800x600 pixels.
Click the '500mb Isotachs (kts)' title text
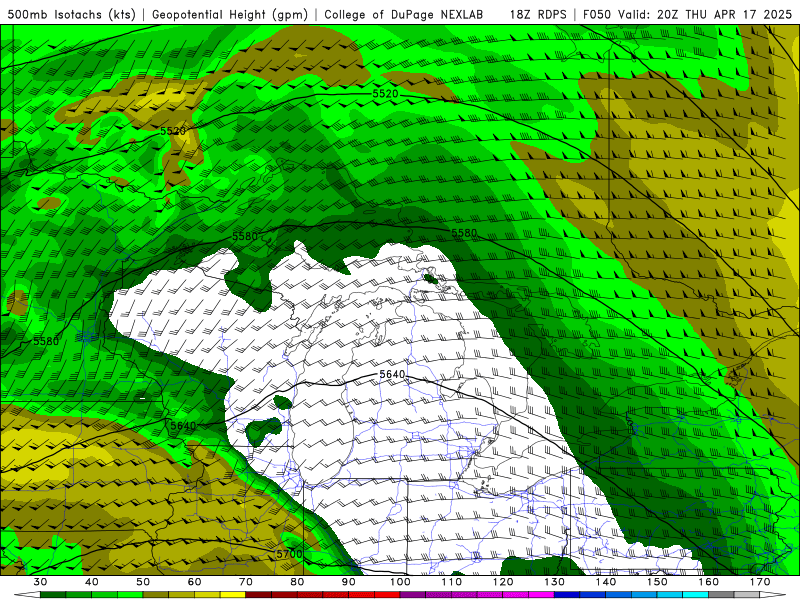pos(71,14)
